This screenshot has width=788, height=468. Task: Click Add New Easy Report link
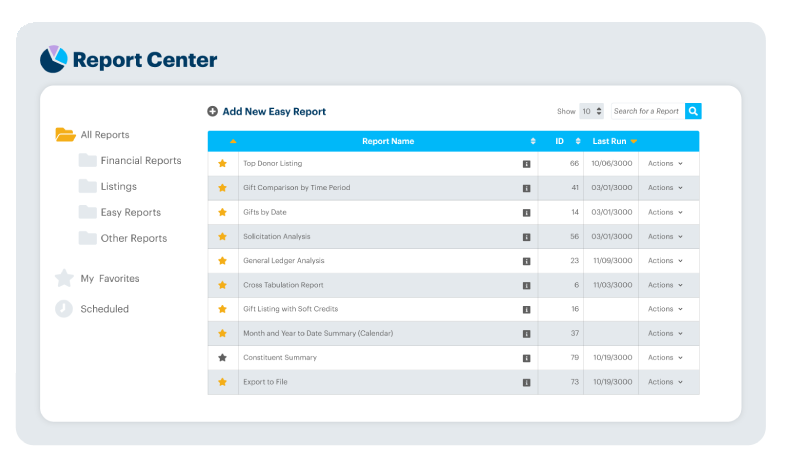(x=273, y=112)
